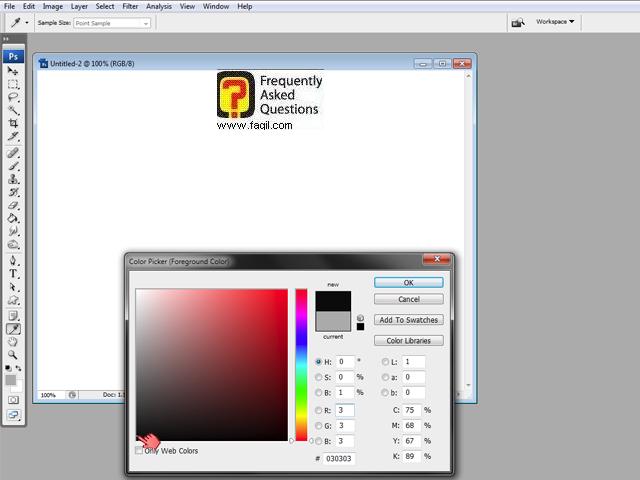This screenshot has width=640, height=480.
Task: Select the S saturation radio button
Action: [319, 377]
